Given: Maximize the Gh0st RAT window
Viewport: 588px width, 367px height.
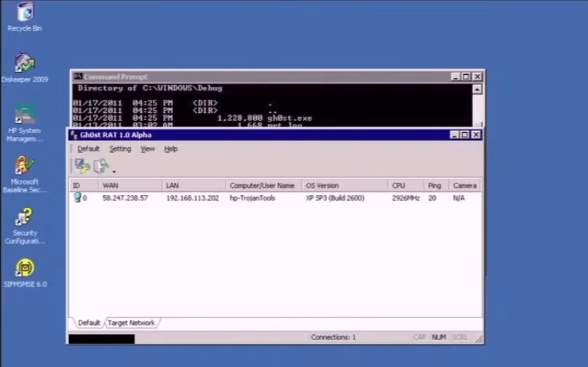Looking at the screenshot, I should 465,135.
